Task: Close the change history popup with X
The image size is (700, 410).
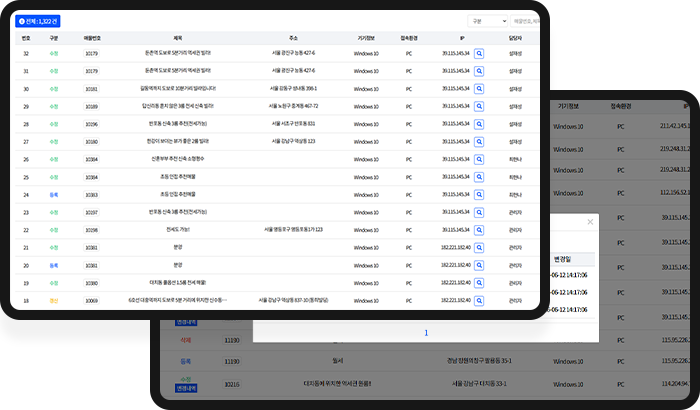Action: 590,222
